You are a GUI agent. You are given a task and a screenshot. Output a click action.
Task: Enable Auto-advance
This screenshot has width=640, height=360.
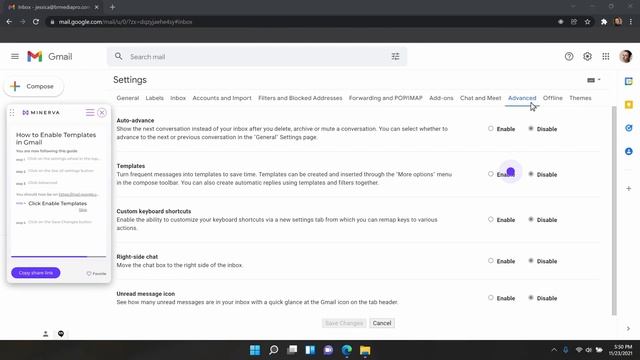pos(491,129)
